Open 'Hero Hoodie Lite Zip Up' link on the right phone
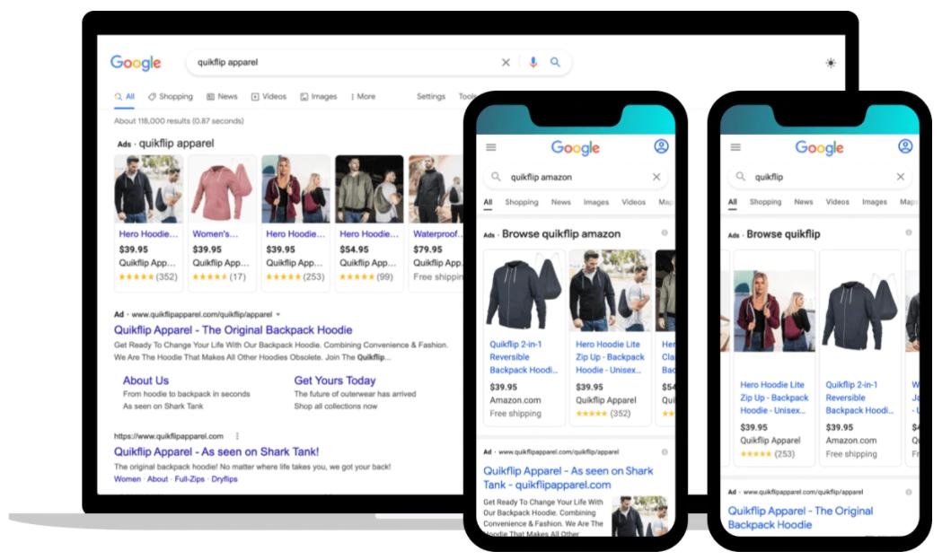 [774, 398]
